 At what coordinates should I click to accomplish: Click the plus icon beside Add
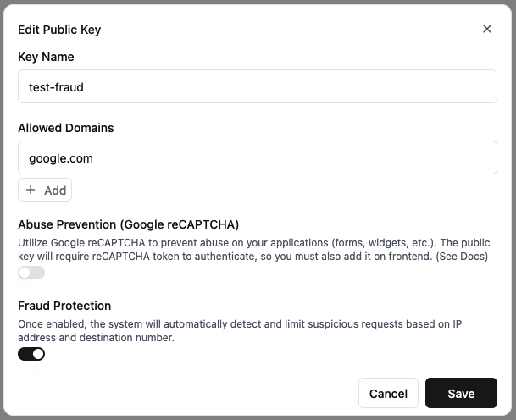tap(31, 190)
